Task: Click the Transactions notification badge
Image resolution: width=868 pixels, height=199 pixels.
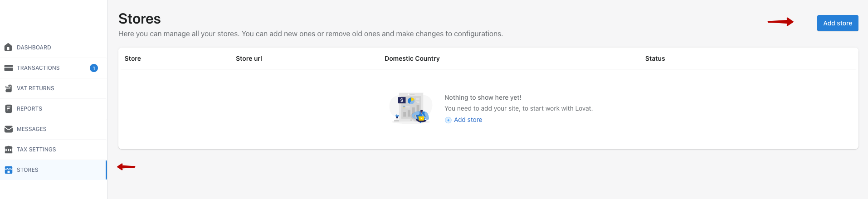Action: [x=94, y=68]
